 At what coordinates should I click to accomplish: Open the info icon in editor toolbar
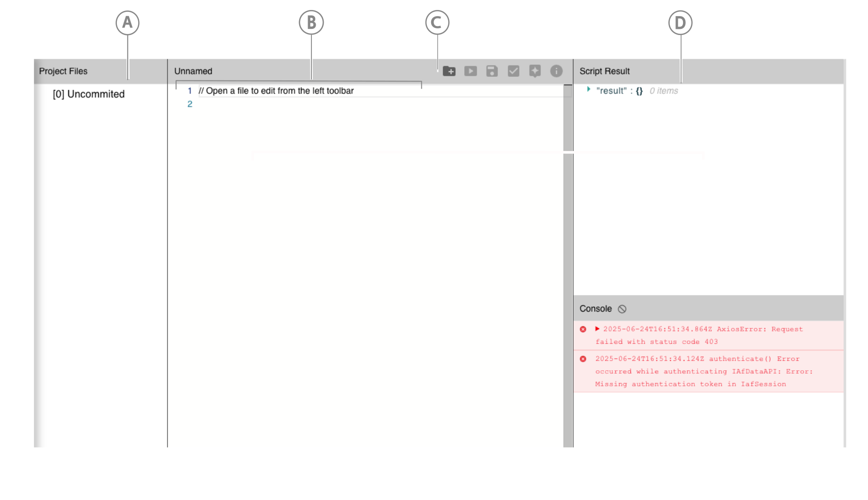pyautogui.click(x=556, y=71)
